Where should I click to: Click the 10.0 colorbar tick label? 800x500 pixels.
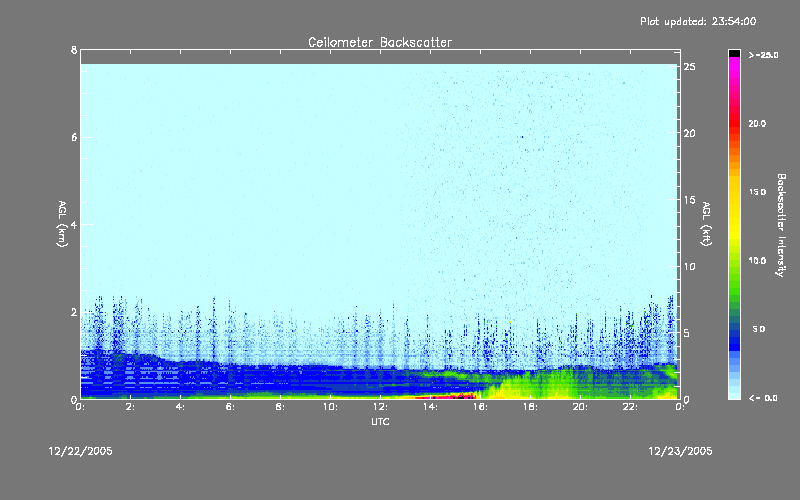pos(757,261)
